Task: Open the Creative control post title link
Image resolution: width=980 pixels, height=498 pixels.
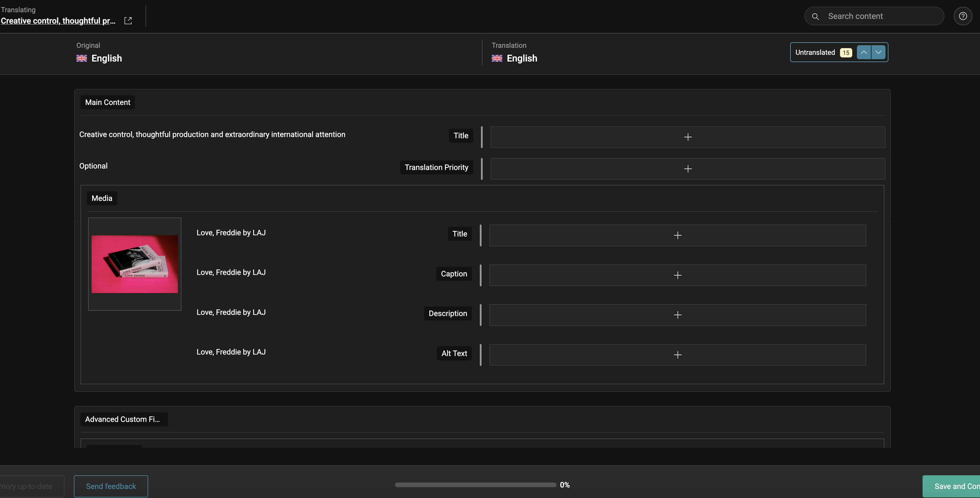Action: tap(58, 20)
